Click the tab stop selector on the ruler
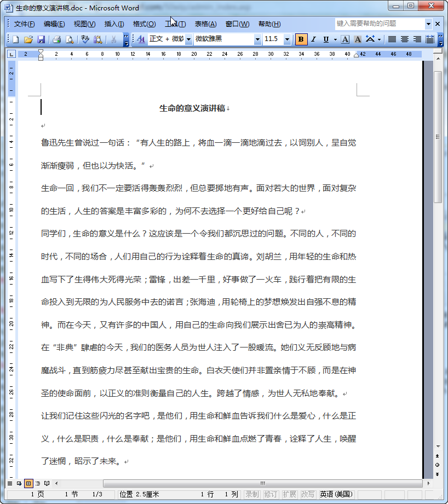448x504 pixels. tap(12, 54)
